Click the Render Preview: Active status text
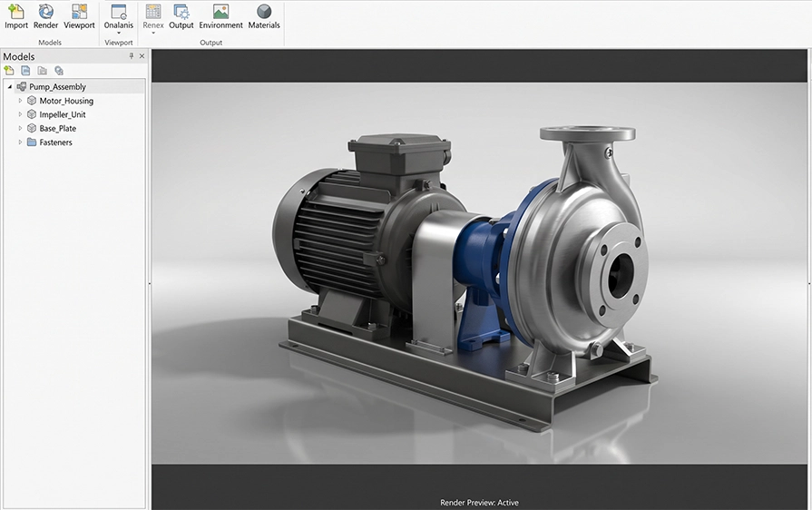Viewport: 812px width, 510px height. coord(479,502)
